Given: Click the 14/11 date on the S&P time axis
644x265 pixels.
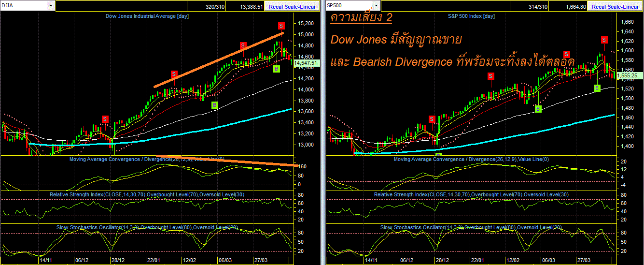Looking at the screenshot, I should tap(372, 260).
